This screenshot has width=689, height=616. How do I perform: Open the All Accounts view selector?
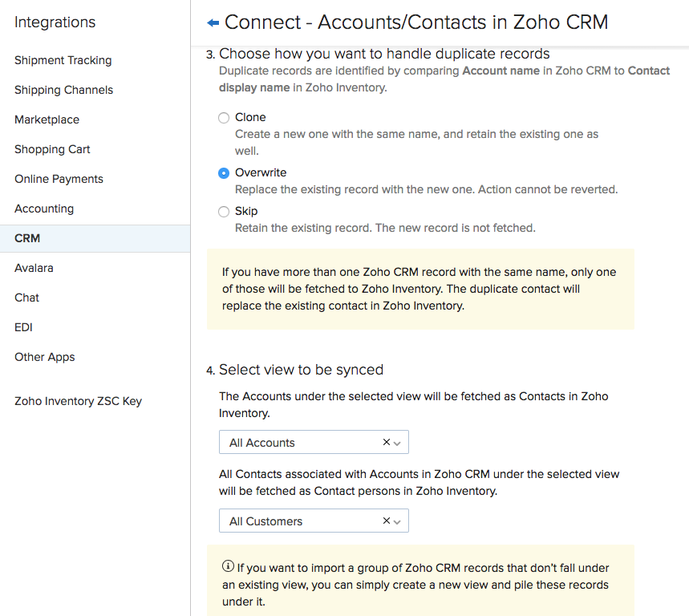301,443
